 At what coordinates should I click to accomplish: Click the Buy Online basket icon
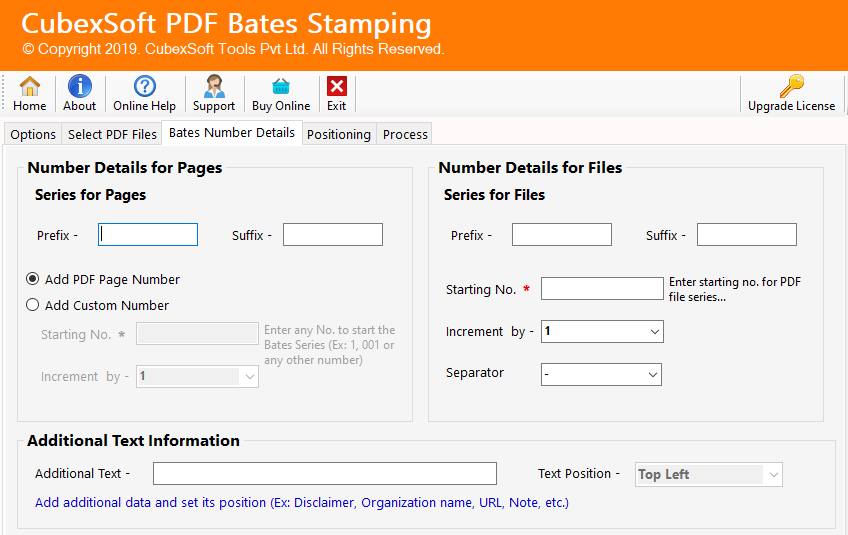281,88
